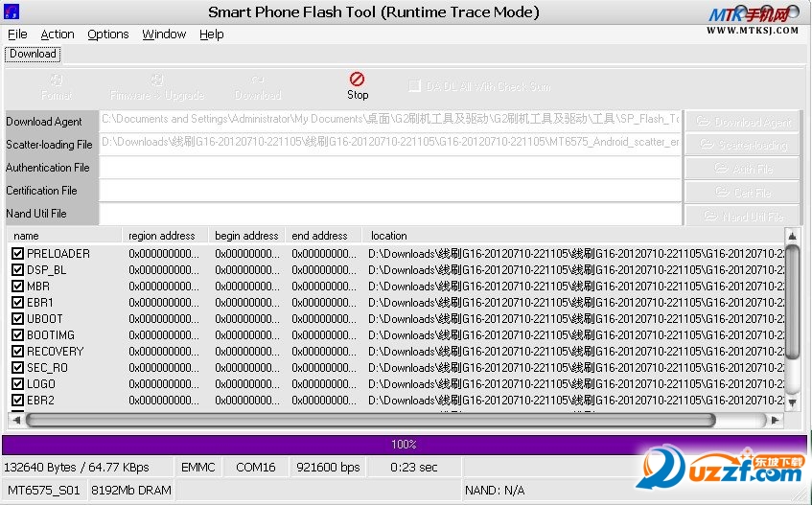
Task: Click the Cert File browse button
Action: tap(742, 193)
